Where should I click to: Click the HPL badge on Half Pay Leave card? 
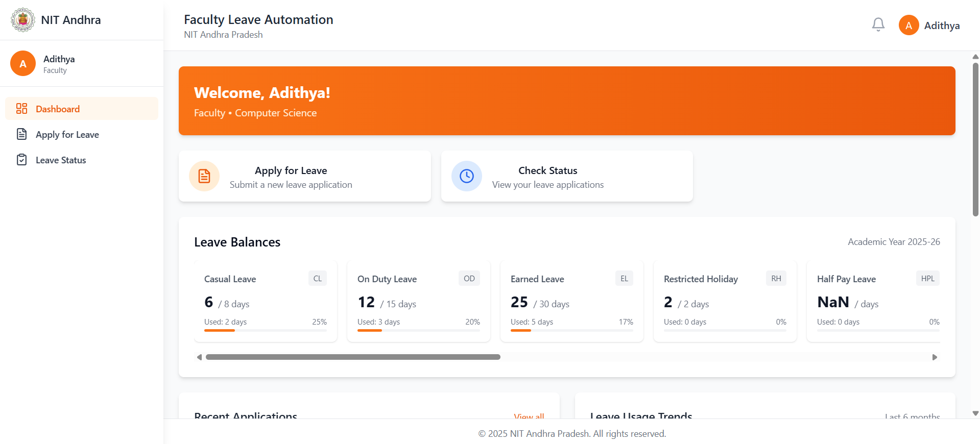coord(928,278)
